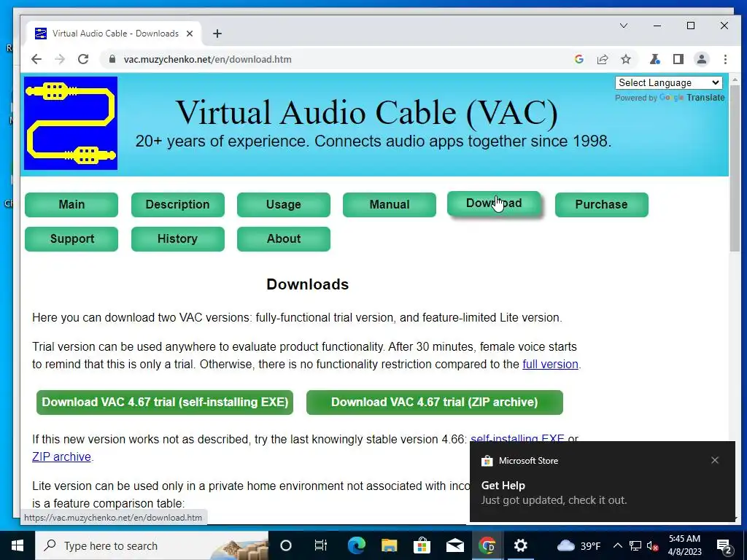Click the taskbar search box
Viewport: 747px width, 560px height.
pos(152,545)
